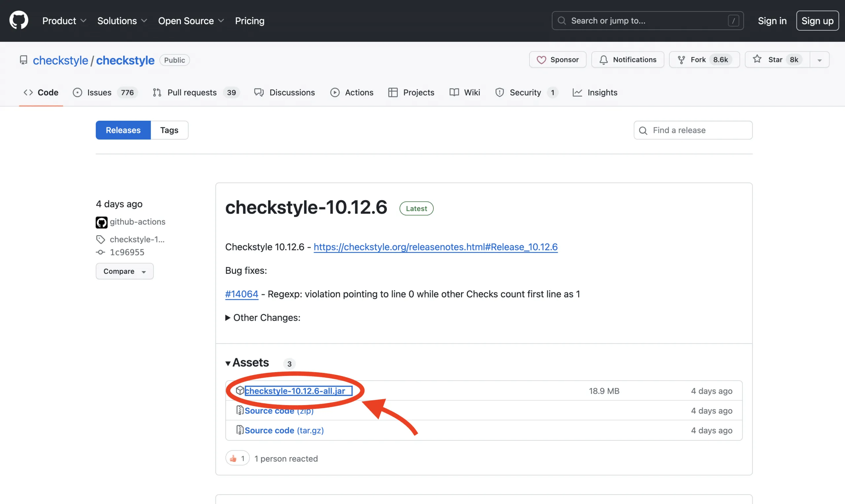The height and width of the screenshot is (504, 845).
Task: Go to the Pricing page
Action: click(x=250, y=21)
